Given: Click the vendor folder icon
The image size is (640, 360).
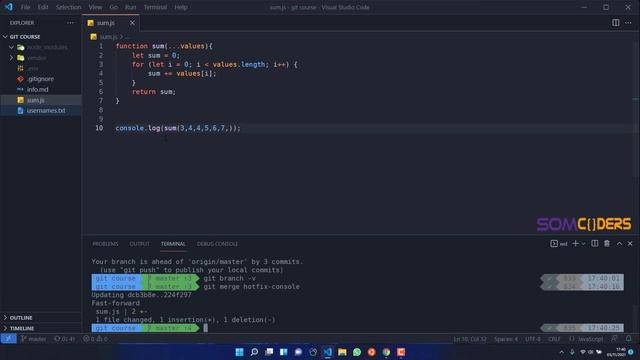Looking at the screenshot, I should (x=20, y=58).
